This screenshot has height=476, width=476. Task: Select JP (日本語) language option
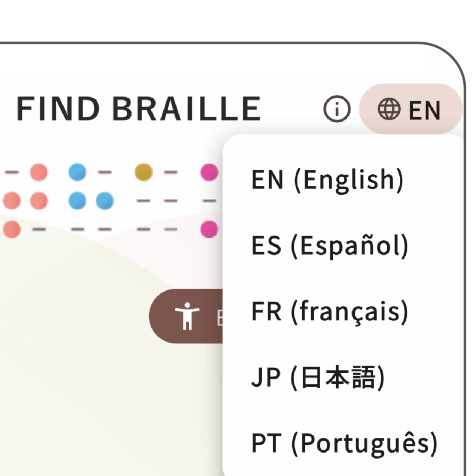tap(318, 378)
